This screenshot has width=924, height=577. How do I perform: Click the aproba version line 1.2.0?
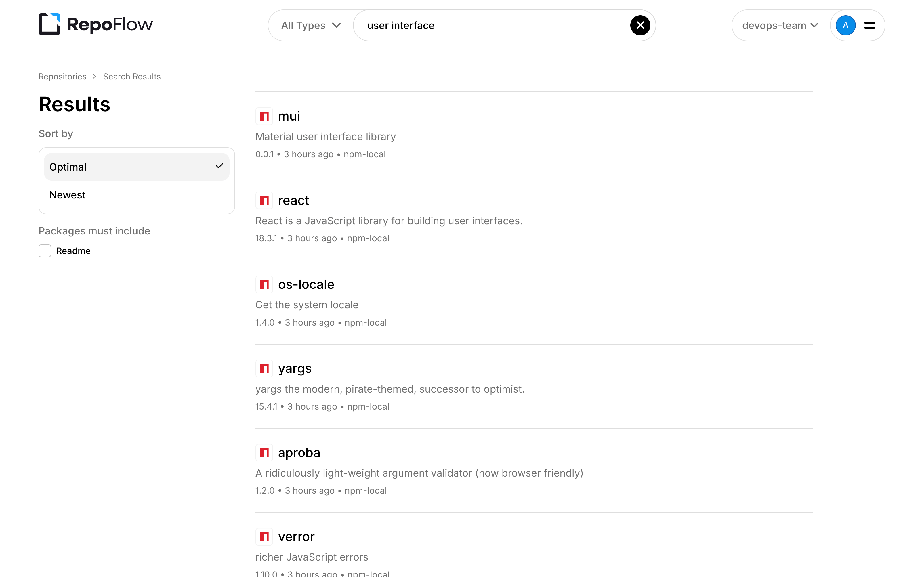[321, 491]
